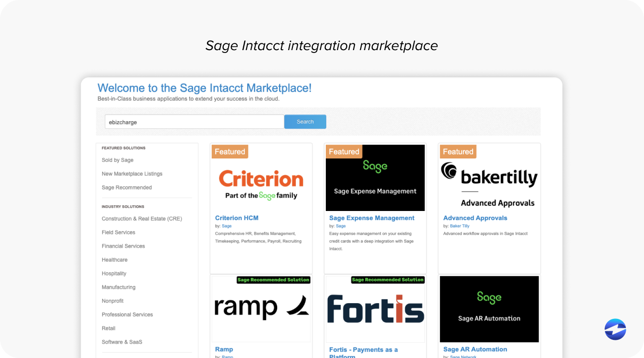Choose the Healthcare industry filter

(114, 260)
